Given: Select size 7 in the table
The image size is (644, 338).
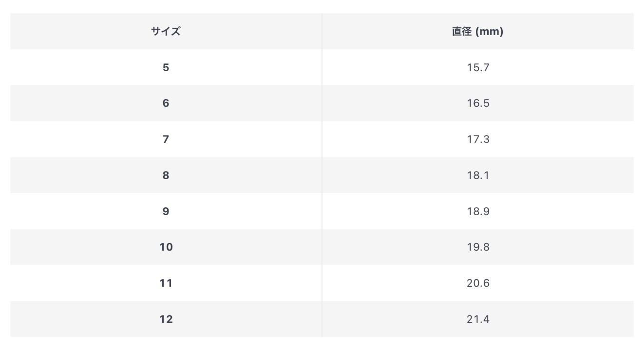Looking at the screenshot, I should pos(166,139).
